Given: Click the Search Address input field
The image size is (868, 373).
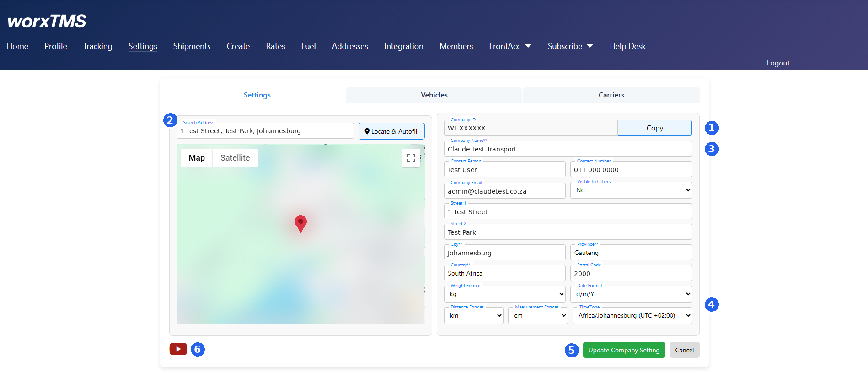Looking at the screenshot, I should [x=265, y=131].
